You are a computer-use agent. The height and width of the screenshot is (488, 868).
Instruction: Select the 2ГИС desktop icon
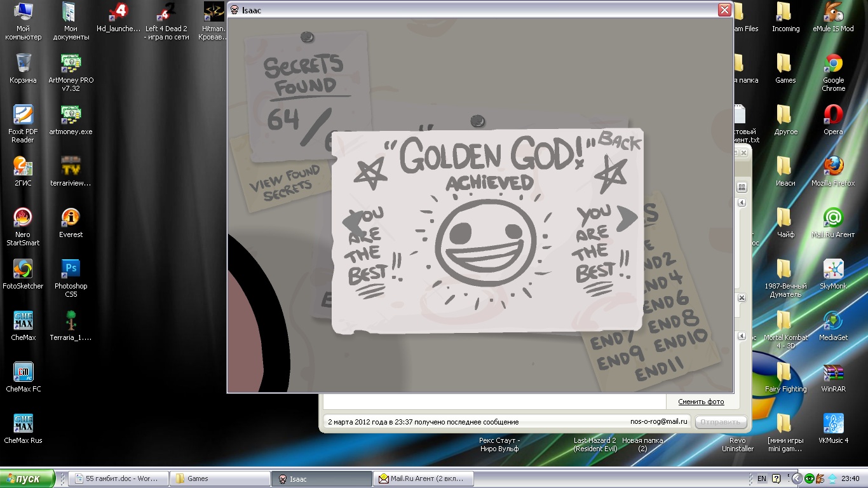[24, 172]
